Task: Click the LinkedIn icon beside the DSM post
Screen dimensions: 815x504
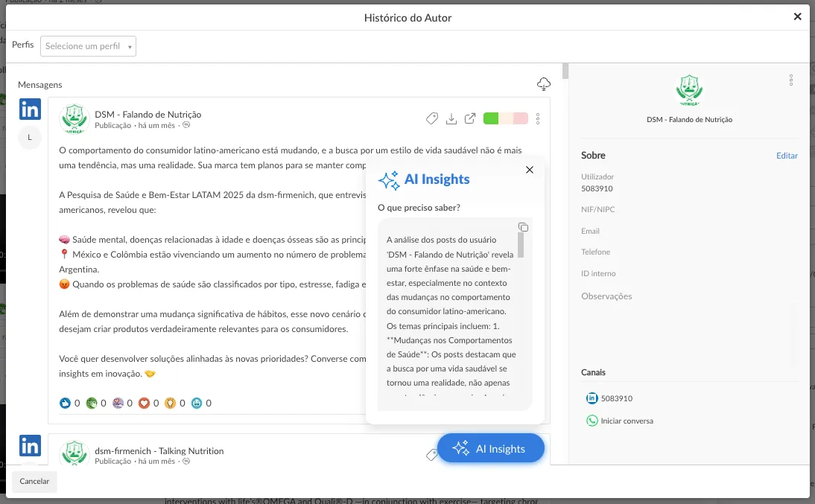Action: tap(30, 109)
